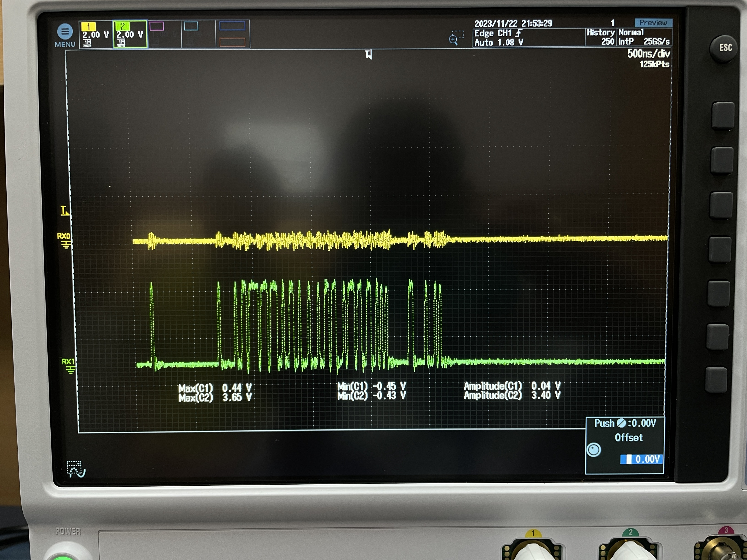Select channel 2 box showing 2.00 V
This screenshot has width=747, height=560.
tap(130, 35)
